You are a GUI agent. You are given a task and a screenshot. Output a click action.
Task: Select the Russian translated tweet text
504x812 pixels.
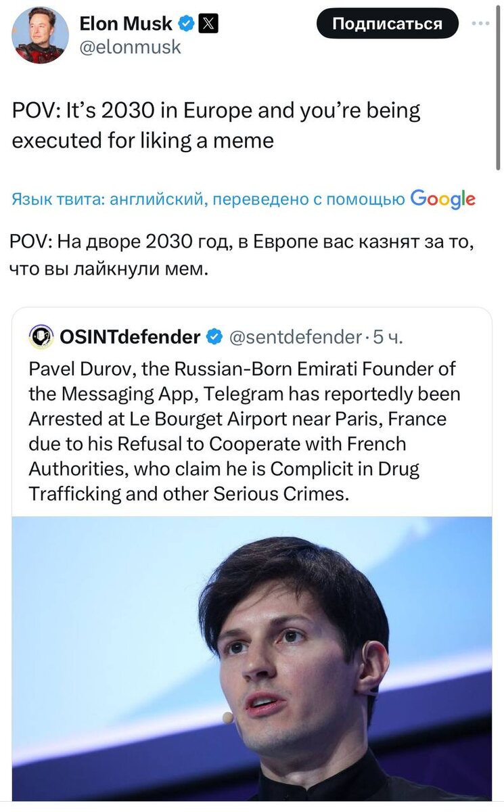coord(239,255)
